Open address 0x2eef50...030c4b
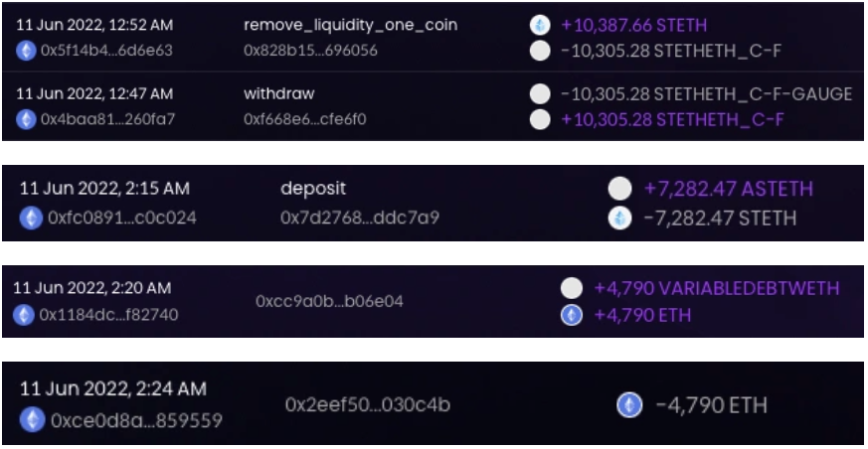This screenshot has width=868, height=449. pos(368,405)
